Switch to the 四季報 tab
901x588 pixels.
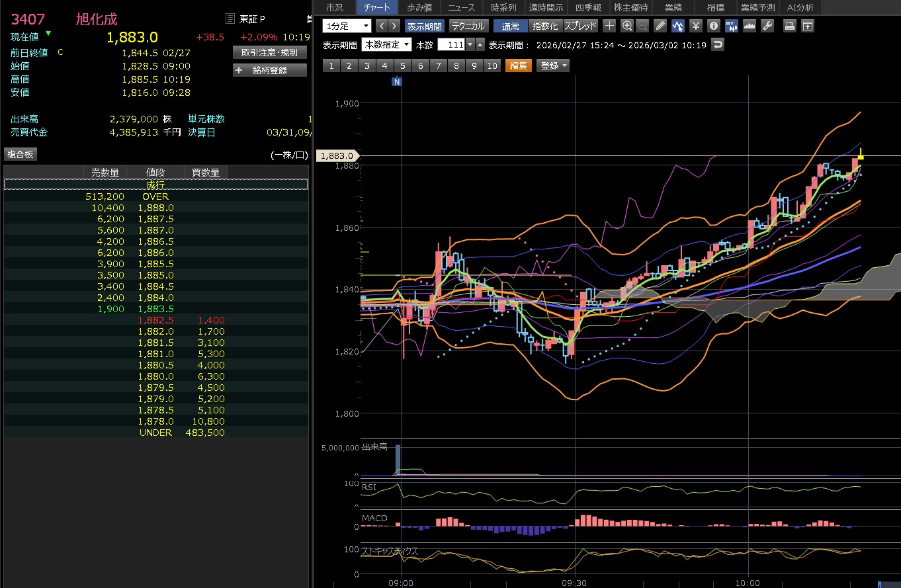tap(588, 7)
